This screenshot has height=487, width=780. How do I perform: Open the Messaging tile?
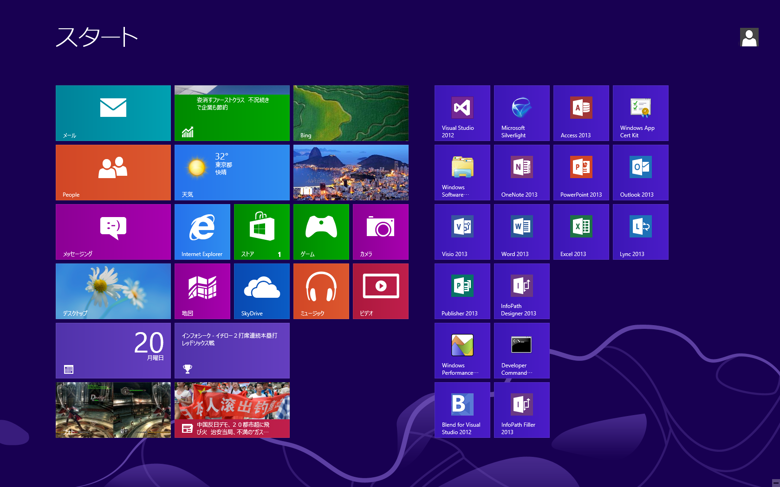[x=113, y=232]
